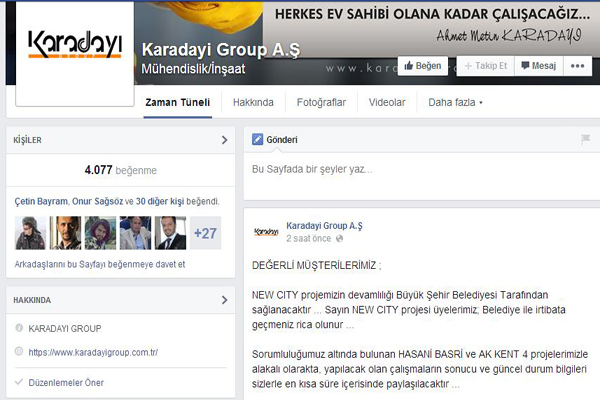Click the second friend thumbnail
The width and height of the screenshot is (600, 400).
tap(65, 233)
